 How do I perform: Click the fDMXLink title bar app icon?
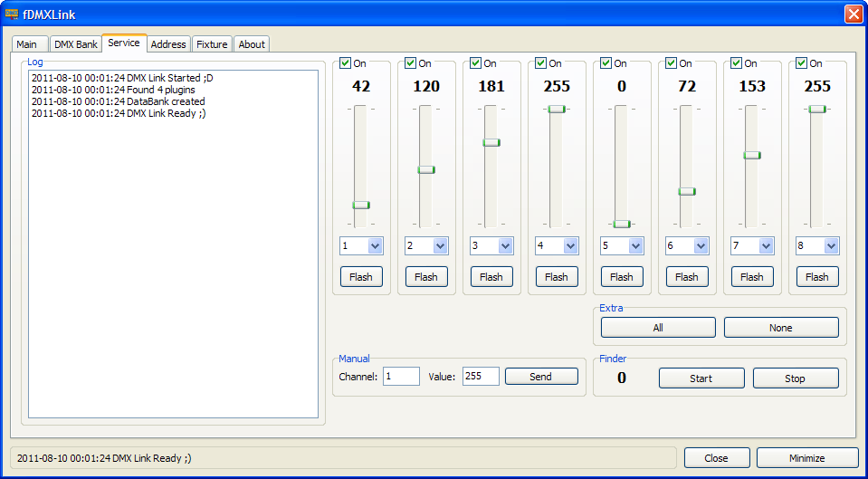(11, 14)
